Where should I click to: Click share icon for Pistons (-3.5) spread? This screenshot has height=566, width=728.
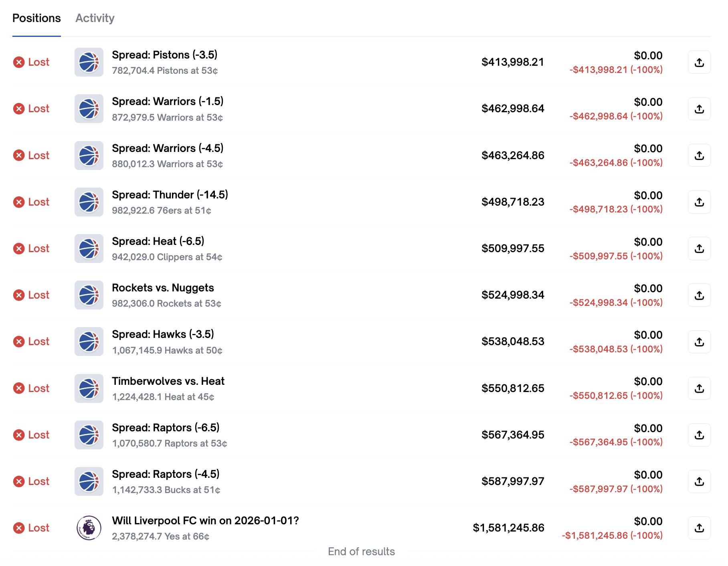tap(699, 62)
